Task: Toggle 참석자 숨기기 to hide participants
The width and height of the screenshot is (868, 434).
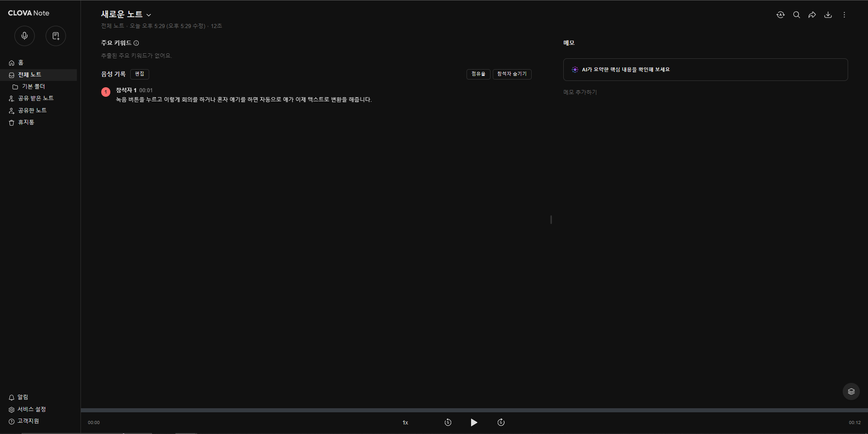Action: (512, 74)
